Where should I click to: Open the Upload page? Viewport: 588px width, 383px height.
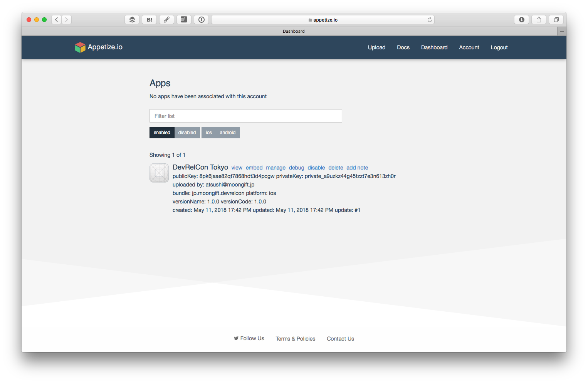pyautogui.click(x=376, y=47)
